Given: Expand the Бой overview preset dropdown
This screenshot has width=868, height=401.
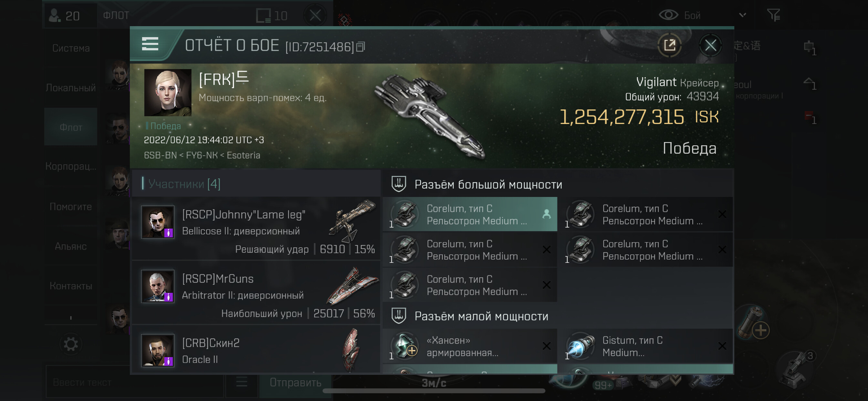Looking at the screenshot, I should tap(742, 15).
